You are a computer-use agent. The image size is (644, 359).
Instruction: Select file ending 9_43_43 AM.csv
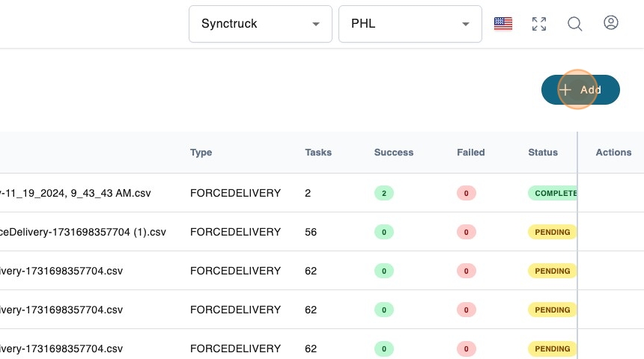(x=75, y=193)
